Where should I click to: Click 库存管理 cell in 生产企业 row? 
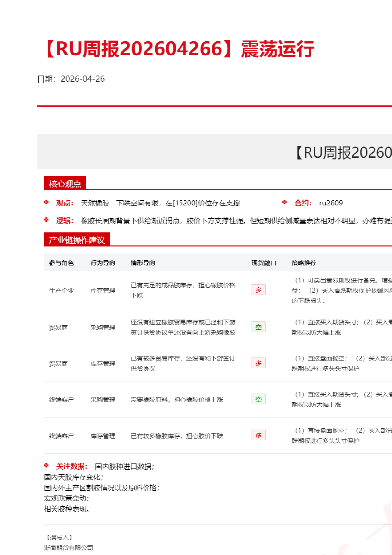click(x=103, y=291)
